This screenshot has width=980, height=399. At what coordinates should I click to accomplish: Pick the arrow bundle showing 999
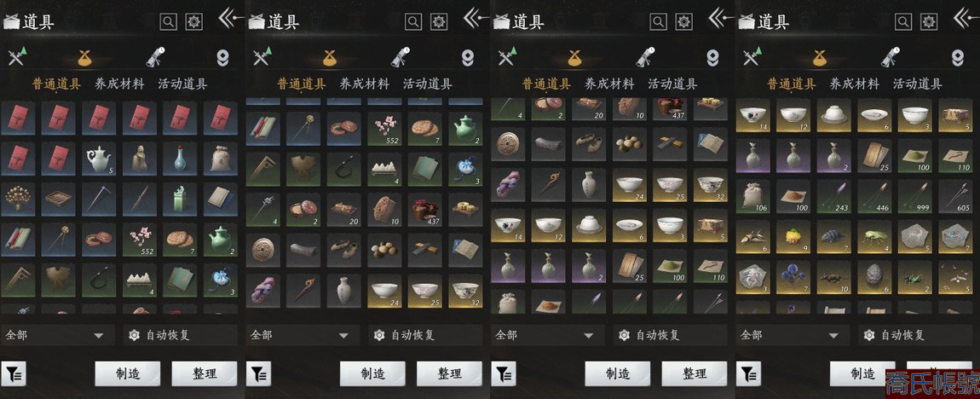pos(915,196)
